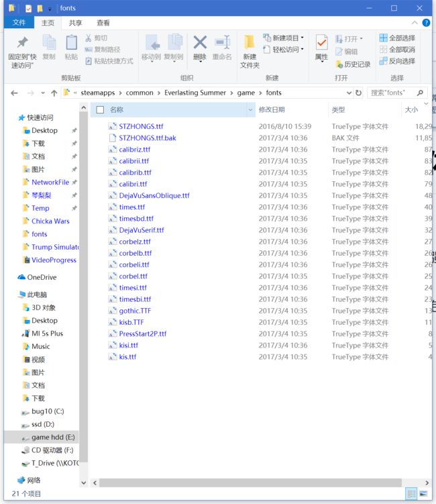Select PressStart2P.ttf file
The image size is (436, 504).
(x=143, y=334)
